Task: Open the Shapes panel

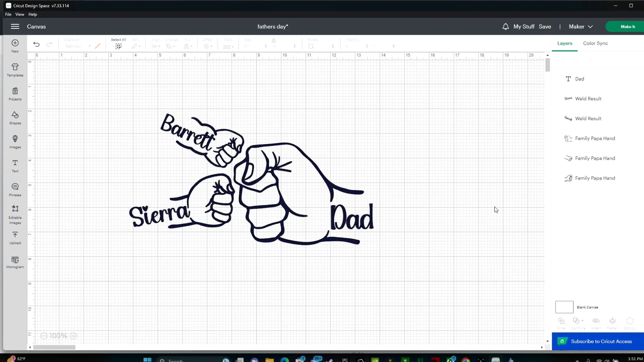Action: (x=15, y=118)
